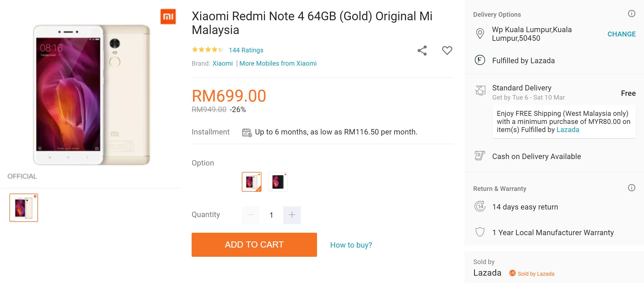644x287 pixels.
Task: Open More Mobiles from Xiaomi link
Action: tap(278, 63)
